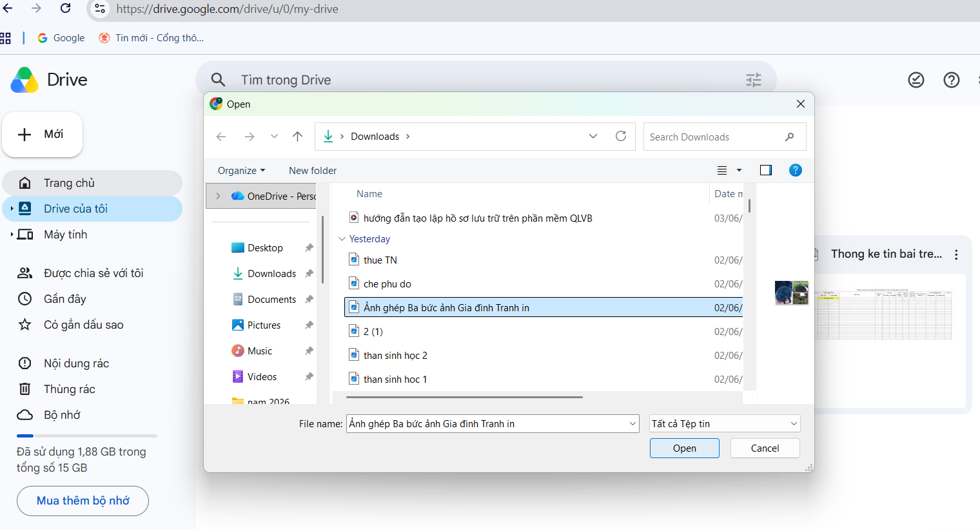Click Downloads in the path breadcrumb
Screen dimensions: 980x529
[375, 137]
